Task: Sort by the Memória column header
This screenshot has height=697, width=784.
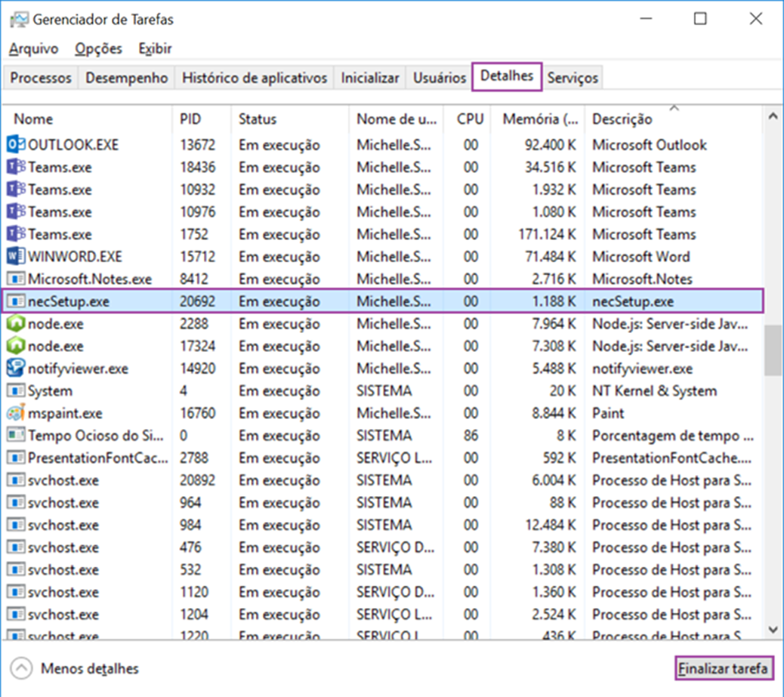Action: pyautogui.click(x=538, y=119)
